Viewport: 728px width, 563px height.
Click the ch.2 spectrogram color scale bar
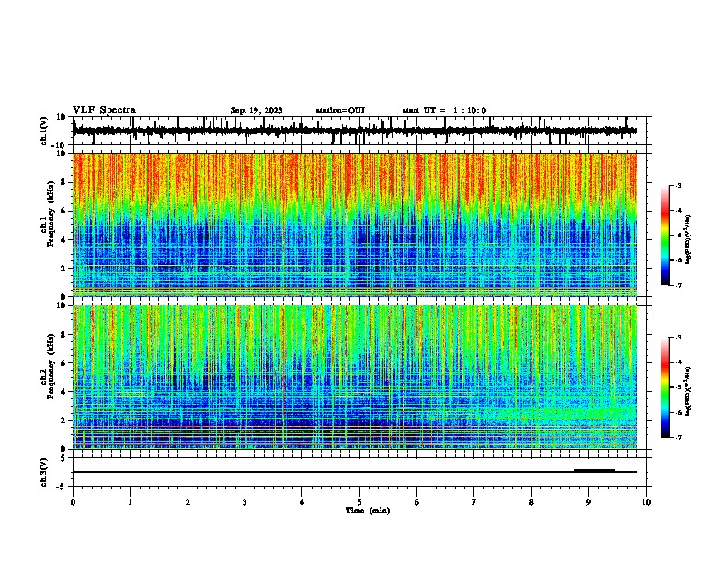point(665,387)
